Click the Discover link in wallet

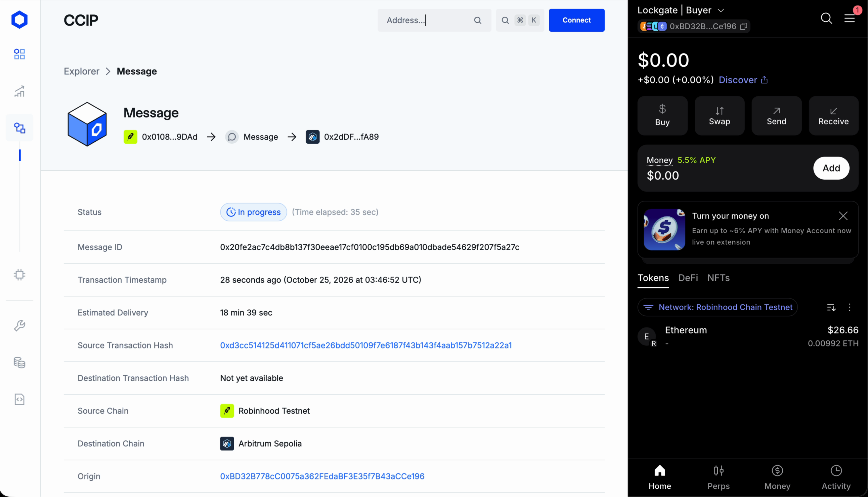[743, 80]
